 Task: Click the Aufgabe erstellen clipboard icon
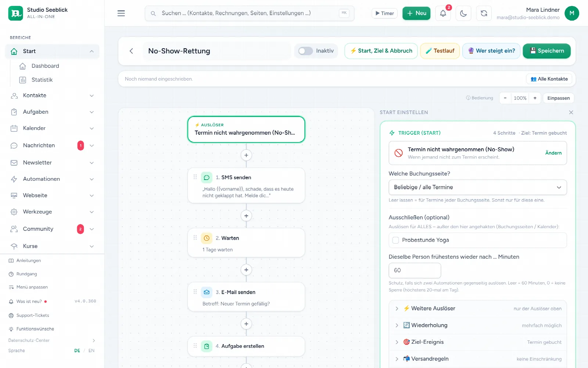point(207,346)
